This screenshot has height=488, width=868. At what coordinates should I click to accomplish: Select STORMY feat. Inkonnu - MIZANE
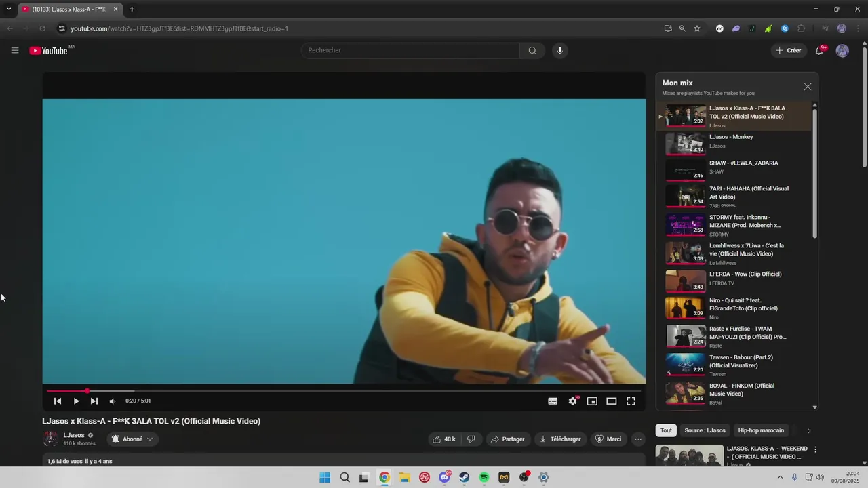(x=733, y=225)
